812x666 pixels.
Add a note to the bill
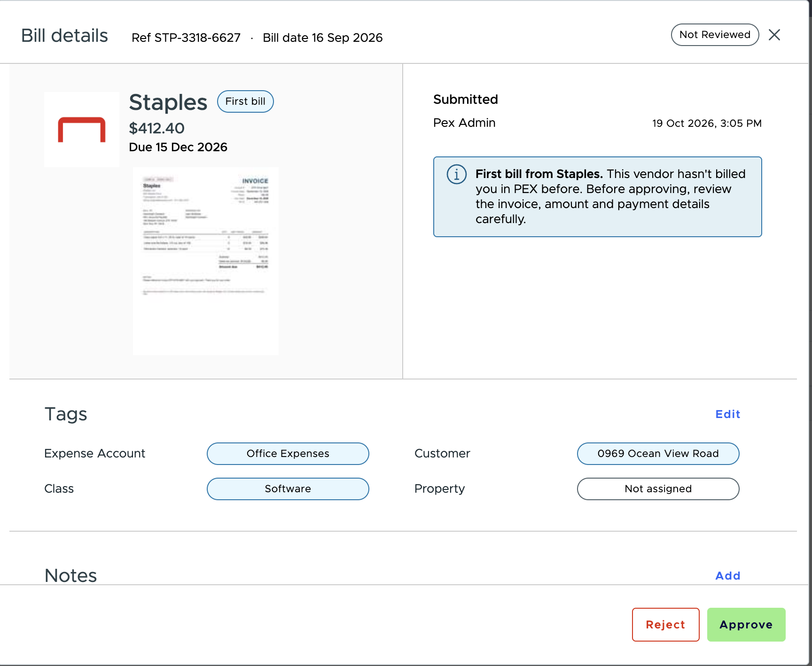point(727,576)
